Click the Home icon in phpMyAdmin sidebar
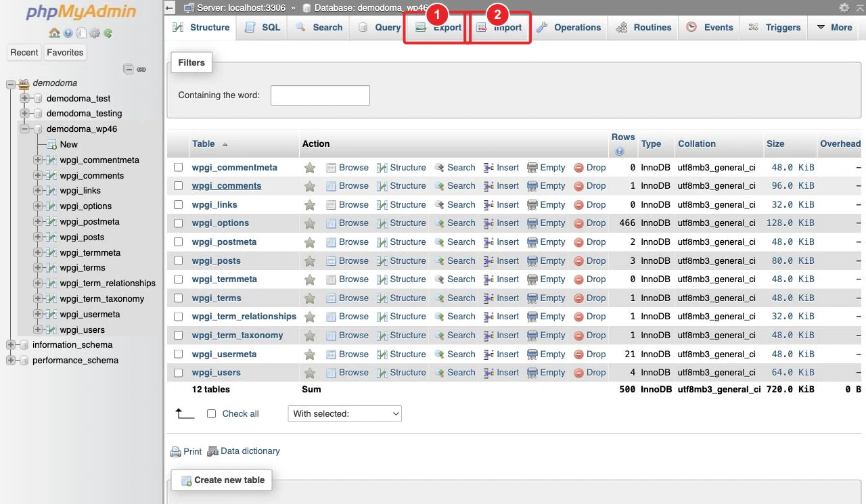The width and height of the screenshot is (866, 504). tap(55, 33)
